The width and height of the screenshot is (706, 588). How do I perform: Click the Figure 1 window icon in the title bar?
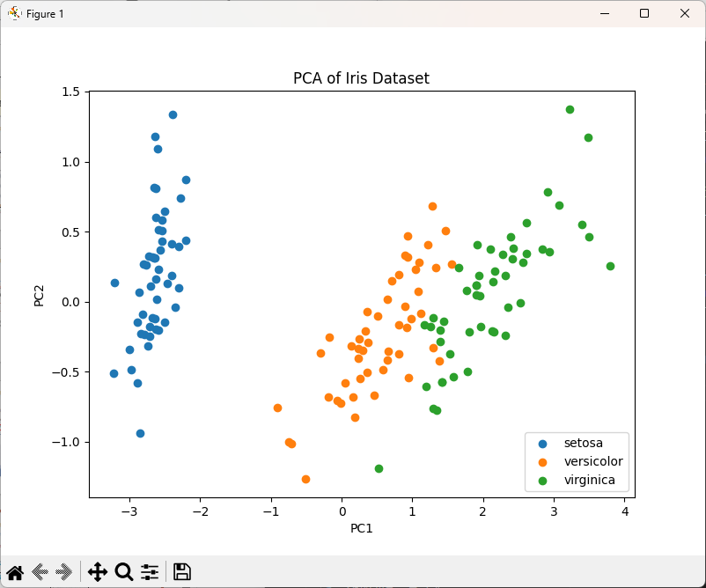(x=14, y=13)
